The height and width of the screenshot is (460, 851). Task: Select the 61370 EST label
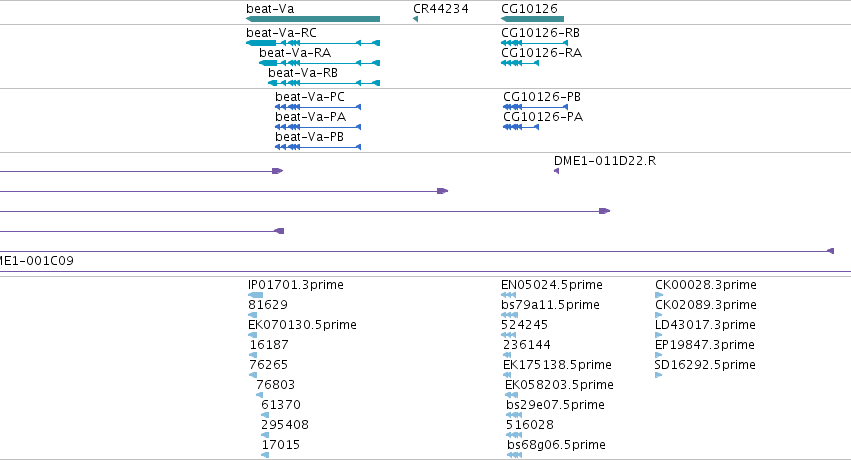281,405
